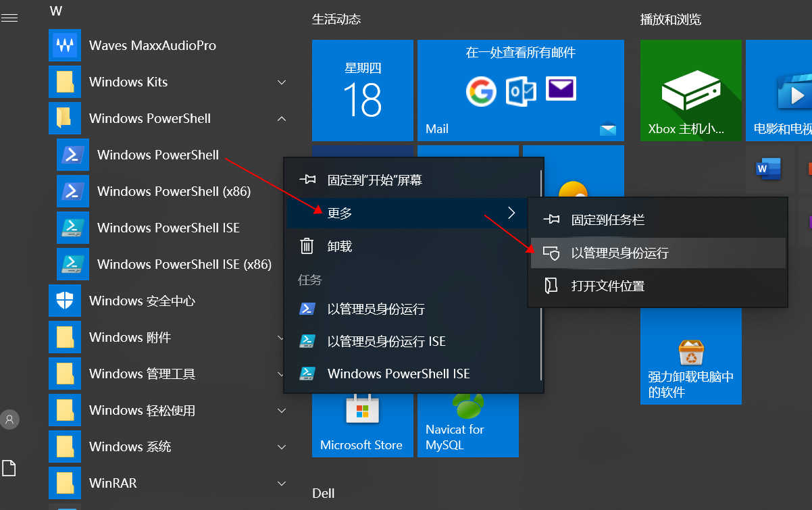
Task: Click the Windows PowerShell ISE (x86) icon
Action: (73, 264)
